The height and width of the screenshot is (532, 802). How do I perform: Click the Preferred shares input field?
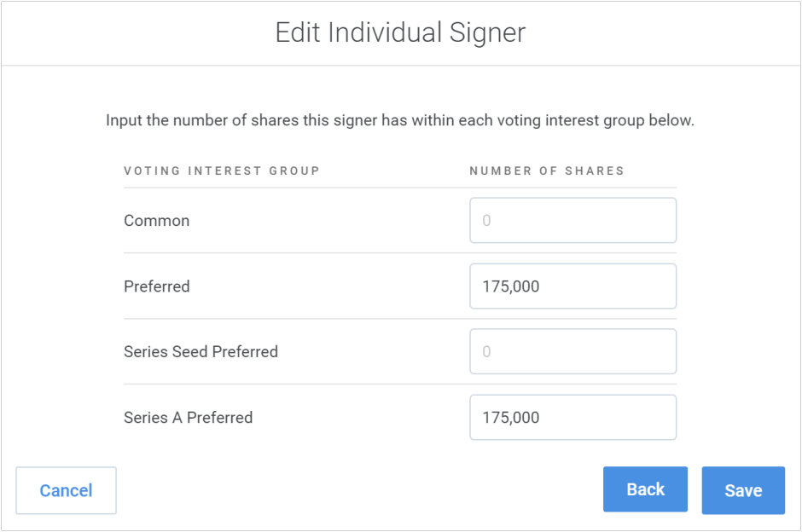coord(572,286)
